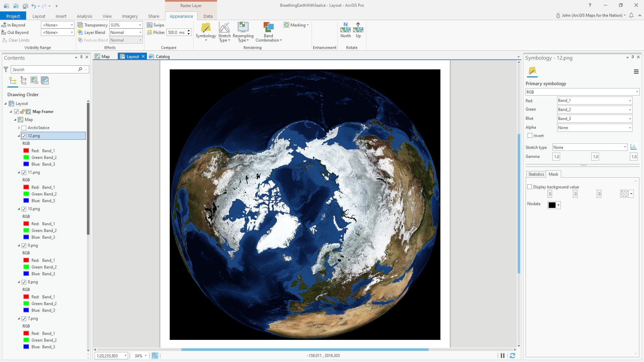Refresh the layout view

(512, 356)
